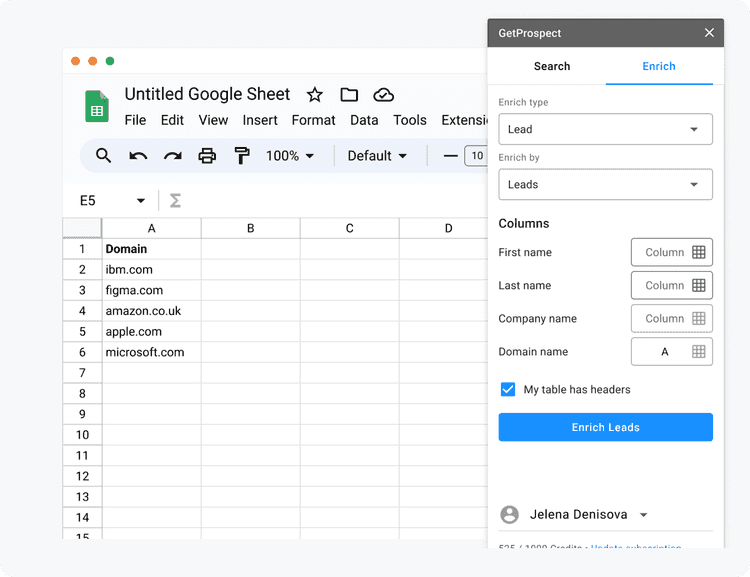Click the undo arrow icon

tap(138, 156)
